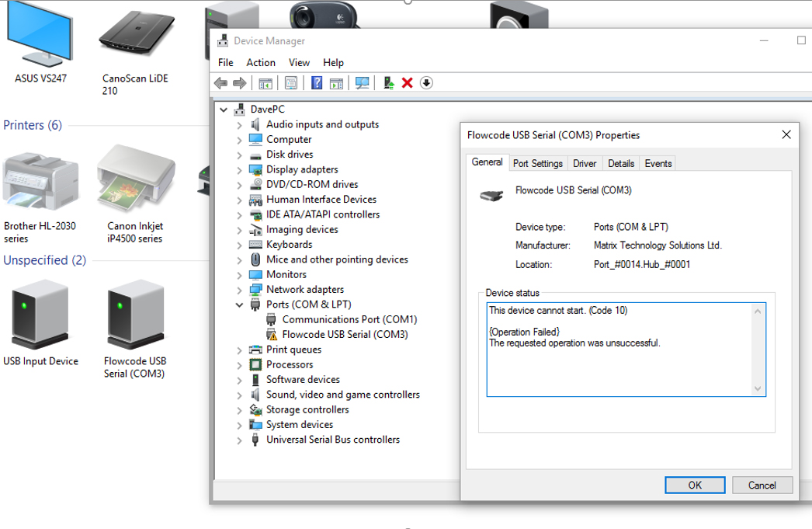Switch to the Port Settings tab
Viewport: 812px width, 529px height.
click(538, 164)
